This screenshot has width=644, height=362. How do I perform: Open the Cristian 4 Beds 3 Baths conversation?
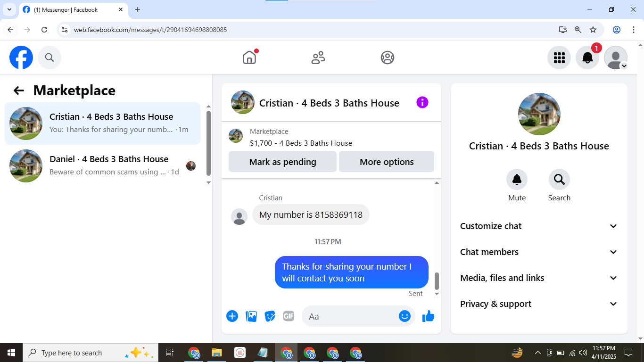click(x=102, y=123)
